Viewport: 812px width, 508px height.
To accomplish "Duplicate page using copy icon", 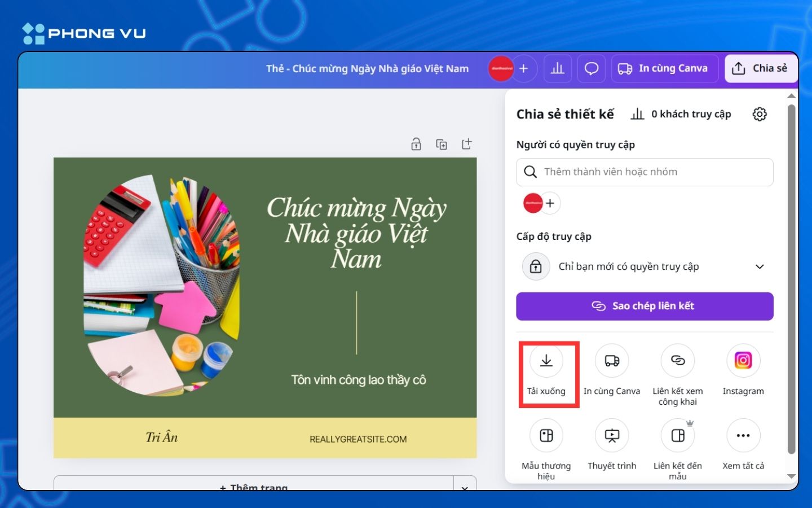I will click(442, 144).
